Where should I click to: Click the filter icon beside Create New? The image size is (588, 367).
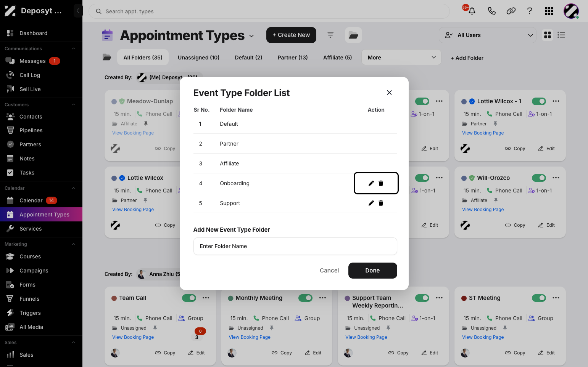(x=330, y=35)
